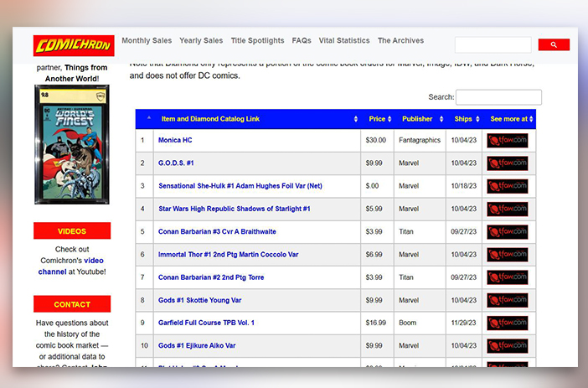This screenshot has width=588, height=388.
Task: Open Title Spotlights menu
Action: [x=258, y=40]
